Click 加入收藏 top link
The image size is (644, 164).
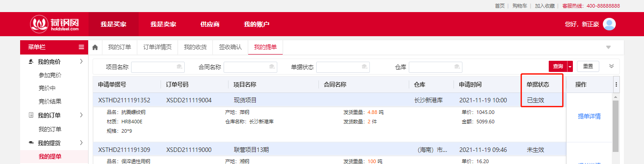click(x=545, y=6)
